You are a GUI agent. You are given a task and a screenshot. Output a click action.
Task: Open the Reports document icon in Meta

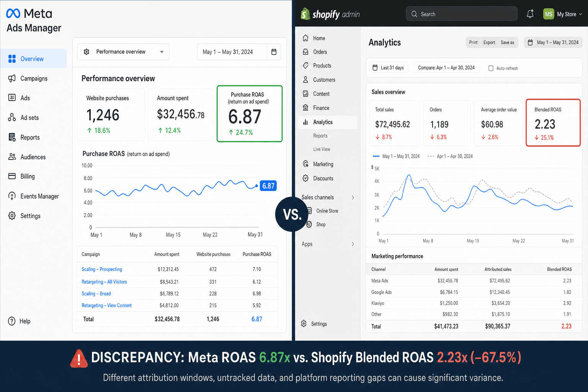click(x=12, y=137)
